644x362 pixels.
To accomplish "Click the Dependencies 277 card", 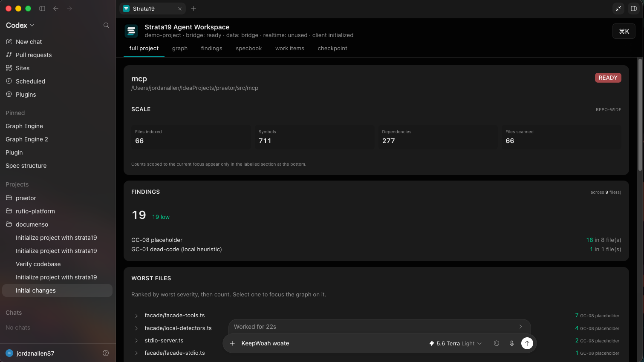I will (438, 137).
